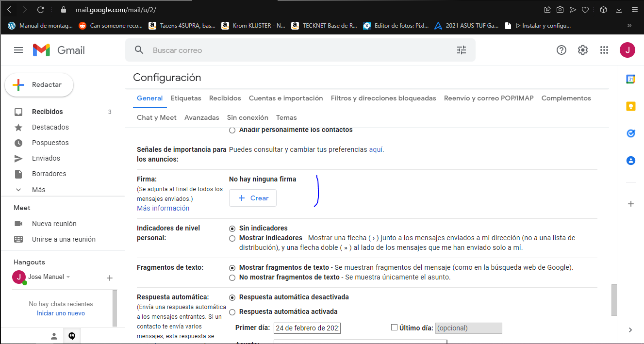This screenshot has height=344, width=644.
Task: Create a signature with Crear button
Action: click(x=253, y=198)
